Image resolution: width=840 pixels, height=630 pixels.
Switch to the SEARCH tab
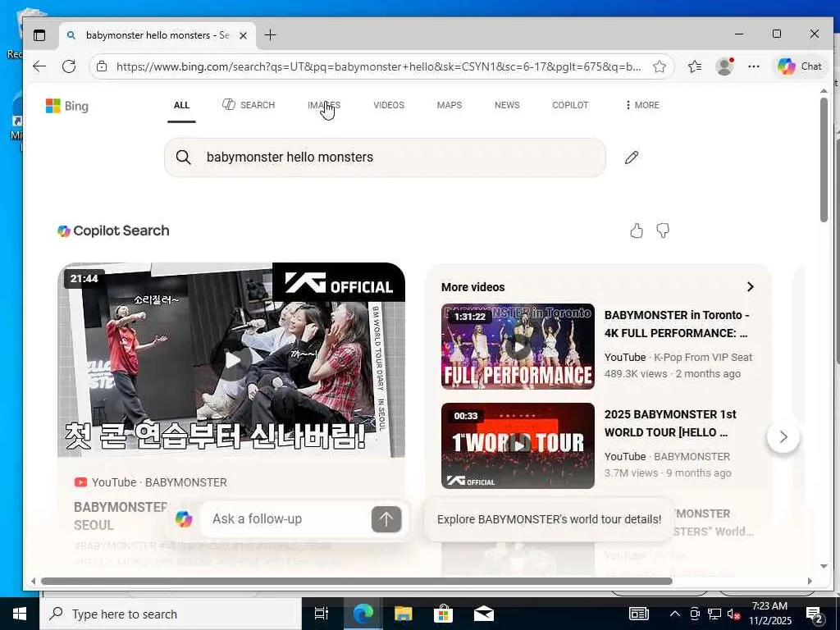tap(249, 105)
